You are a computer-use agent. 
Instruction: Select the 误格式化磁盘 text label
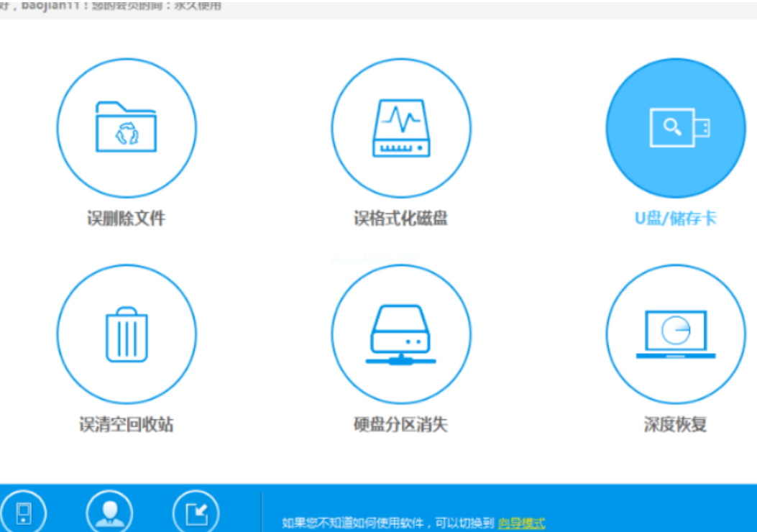coord(400,218)
